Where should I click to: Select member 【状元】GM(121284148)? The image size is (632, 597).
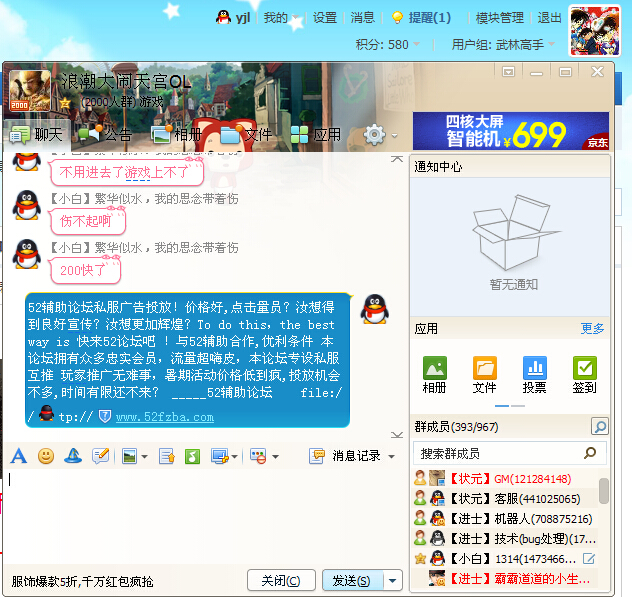(x=505, y=478)
